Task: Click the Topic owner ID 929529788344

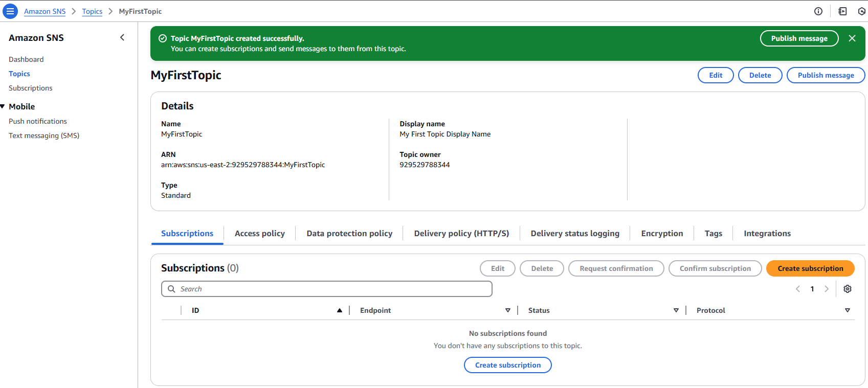Action: [425, 165]
